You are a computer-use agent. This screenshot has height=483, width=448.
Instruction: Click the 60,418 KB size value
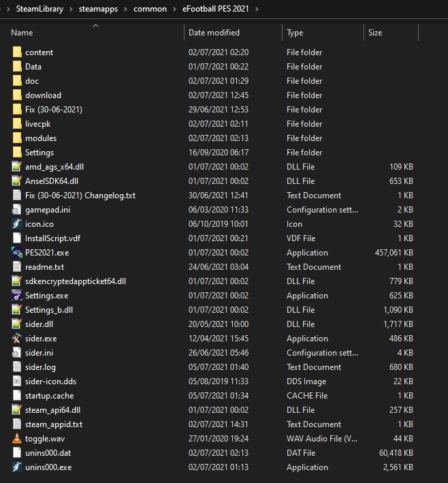coord(396,453)
